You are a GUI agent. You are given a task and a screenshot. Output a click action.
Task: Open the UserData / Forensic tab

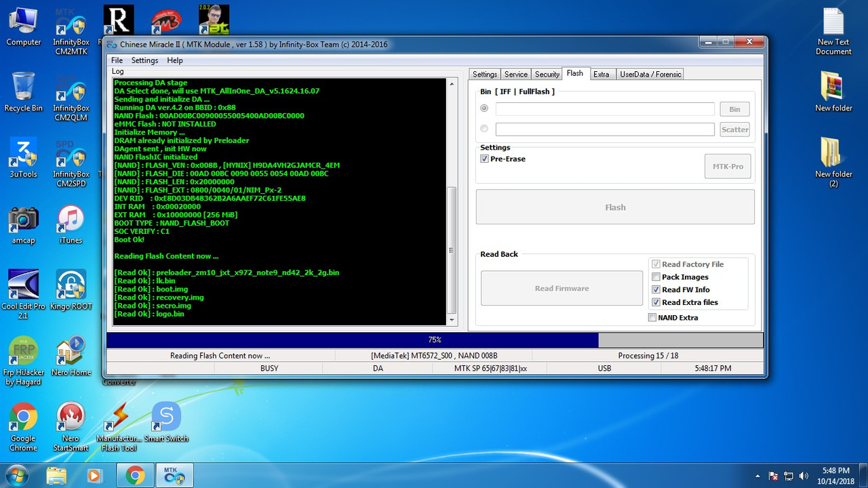coord(650,75)
